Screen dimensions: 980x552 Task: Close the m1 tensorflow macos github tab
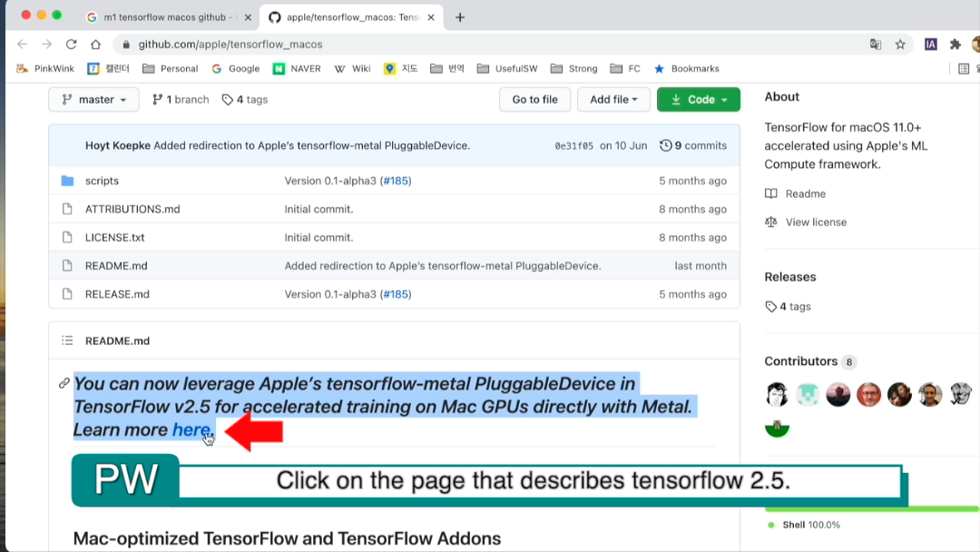[248, 17]
